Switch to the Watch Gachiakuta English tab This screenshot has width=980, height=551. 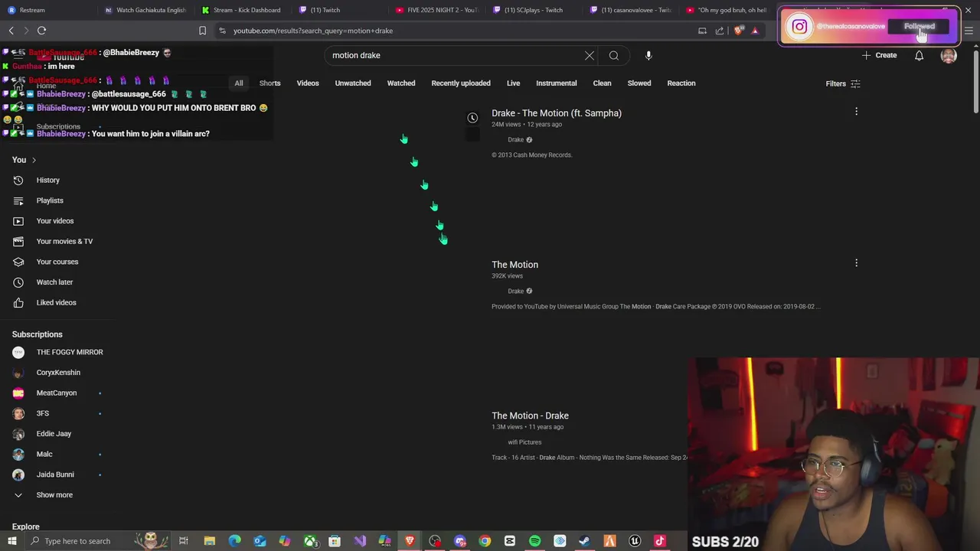pyautogui.click(x=145, y=10)
